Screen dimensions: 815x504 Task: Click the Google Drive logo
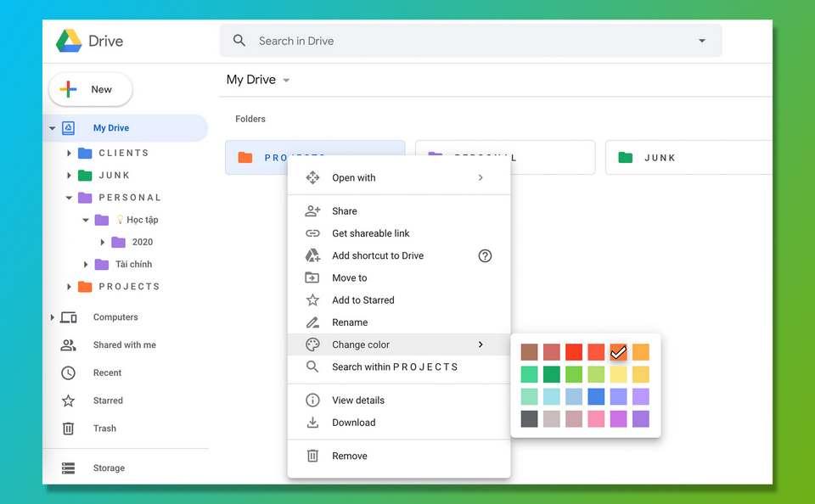point(69,41)
